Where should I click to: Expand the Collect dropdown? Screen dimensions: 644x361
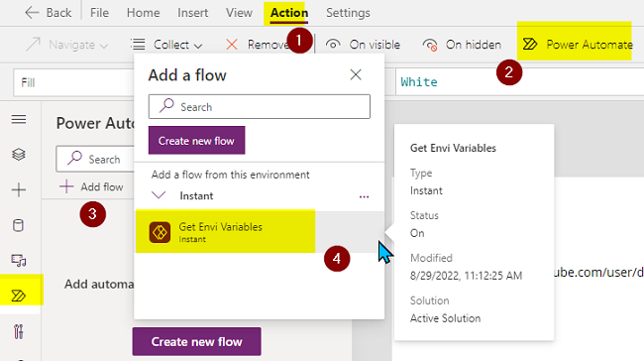click(166, 45)
